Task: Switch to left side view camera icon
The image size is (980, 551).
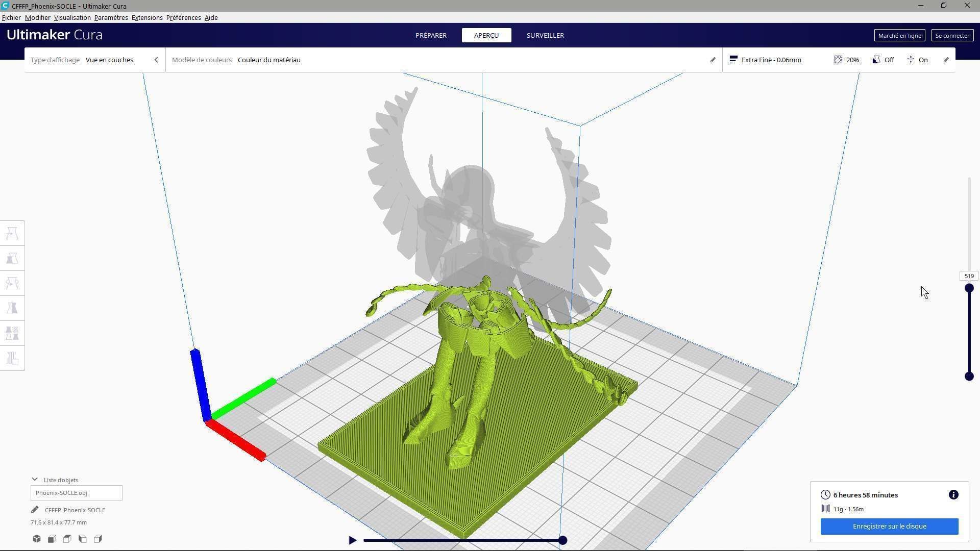Action: tap(83, 539)
